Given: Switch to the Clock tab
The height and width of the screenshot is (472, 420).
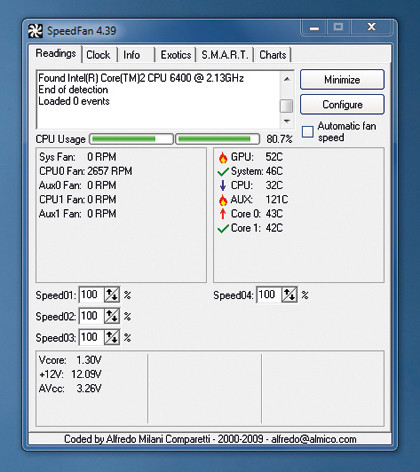Looking at the screenshot, I should tap(98, 55).
